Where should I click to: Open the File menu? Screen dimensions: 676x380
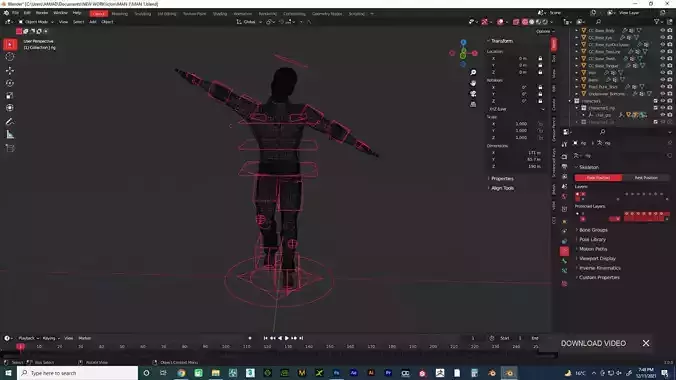pyautogui.click(x=16, y=13)
